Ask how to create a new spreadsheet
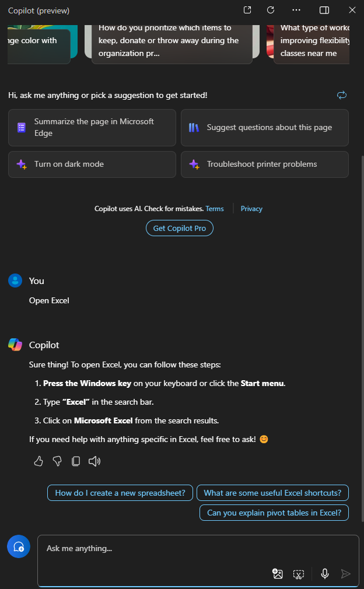Screen dimensions: 364x589 point(120,493)
